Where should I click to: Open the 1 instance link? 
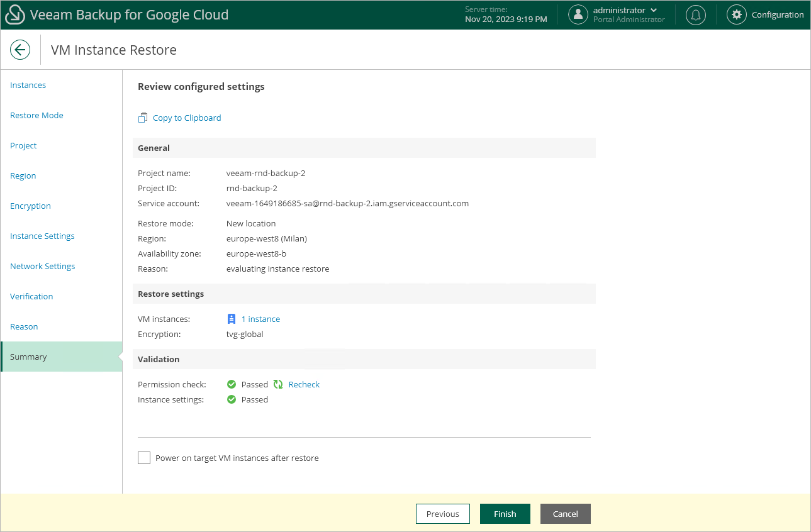pos(260,319)
